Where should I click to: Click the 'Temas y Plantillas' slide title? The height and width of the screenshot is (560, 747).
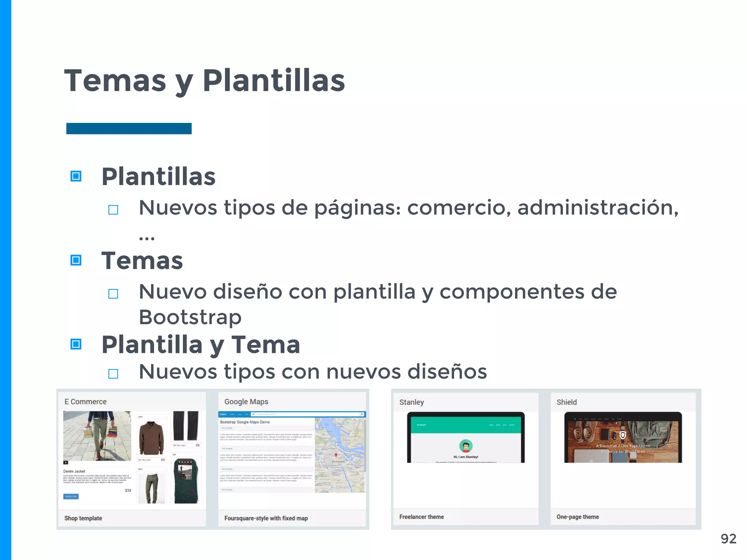click(x=205, y=81)
